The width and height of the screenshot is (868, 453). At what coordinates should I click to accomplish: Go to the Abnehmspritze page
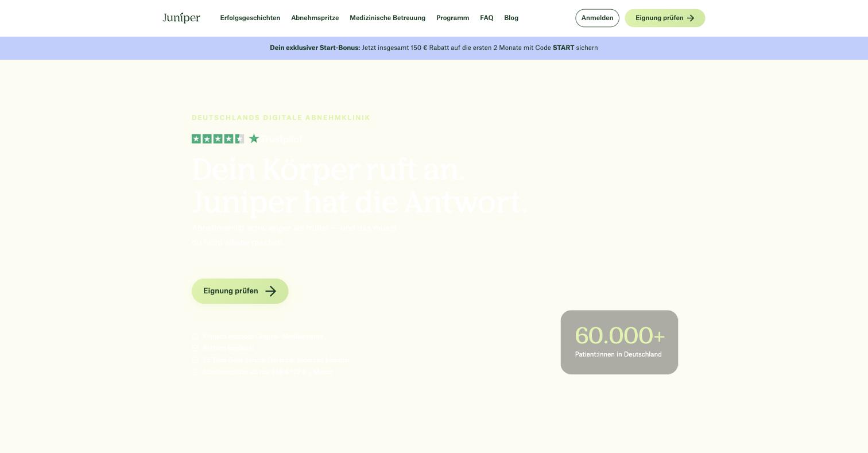tap(315, 18)
